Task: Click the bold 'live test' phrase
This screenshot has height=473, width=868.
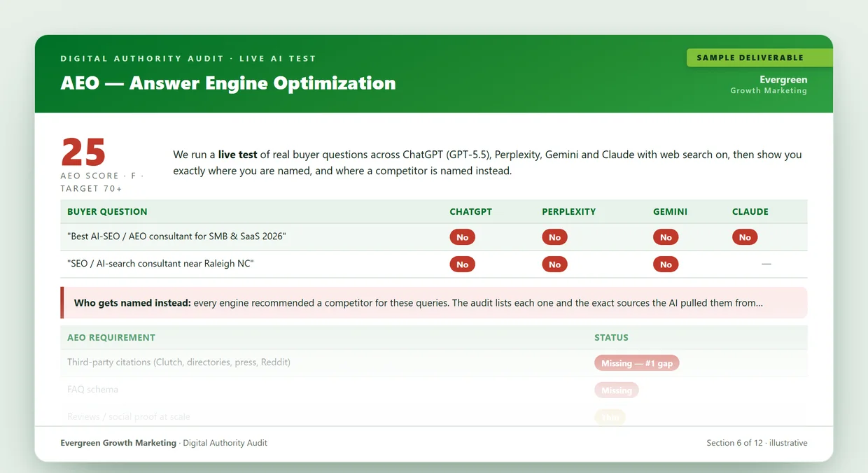Action: point(238,155)
